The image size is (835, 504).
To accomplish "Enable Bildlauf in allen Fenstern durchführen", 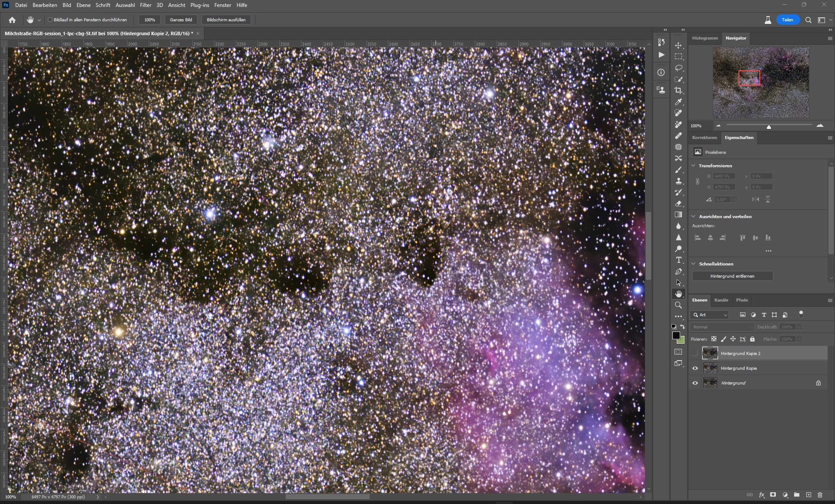I will [x=50, y=20].
